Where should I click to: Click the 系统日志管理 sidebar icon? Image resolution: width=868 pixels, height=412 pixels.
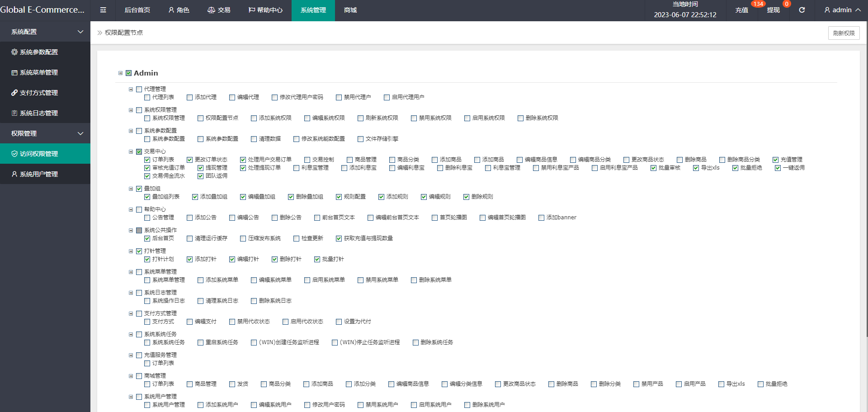[x=14, y=113]
